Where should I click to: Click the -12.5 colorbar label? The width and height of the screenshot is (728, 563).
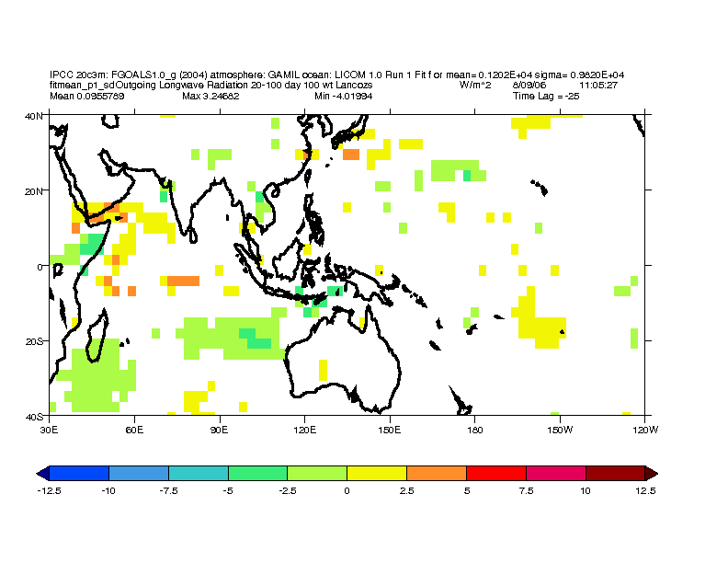pos(49,491)
